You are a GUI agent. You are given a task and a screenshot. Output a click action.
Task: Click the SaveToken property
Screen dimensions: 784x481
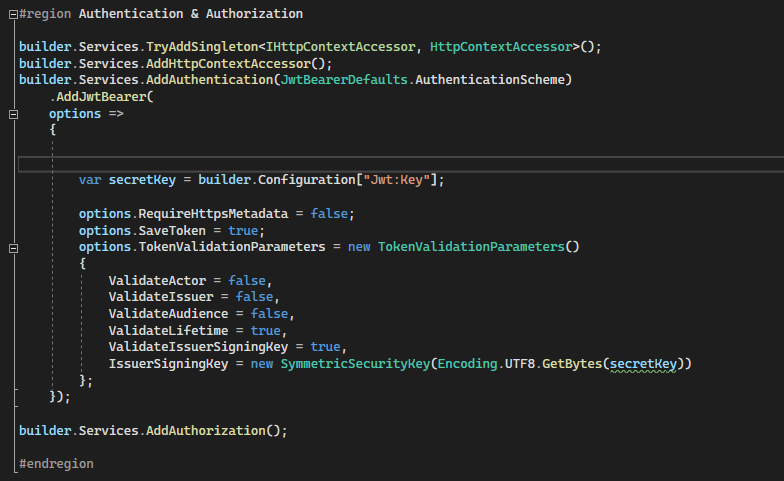coord(172,231)
